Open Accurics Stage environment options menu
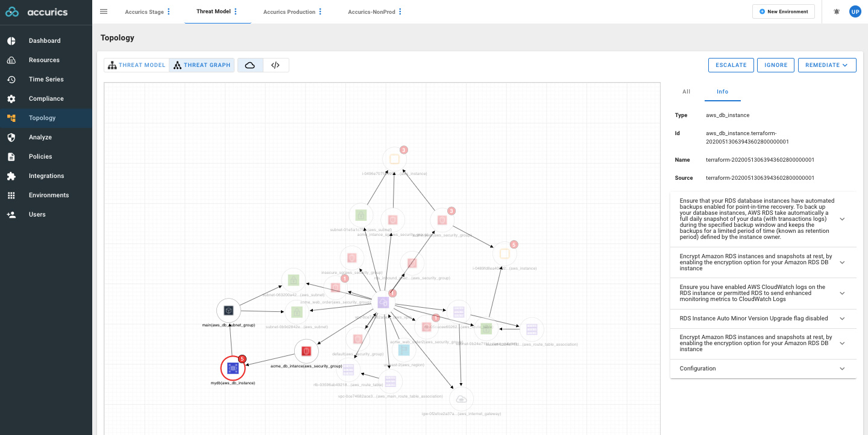Image resolution: width=868 pixels, height=435 pixels. (169, 11)
